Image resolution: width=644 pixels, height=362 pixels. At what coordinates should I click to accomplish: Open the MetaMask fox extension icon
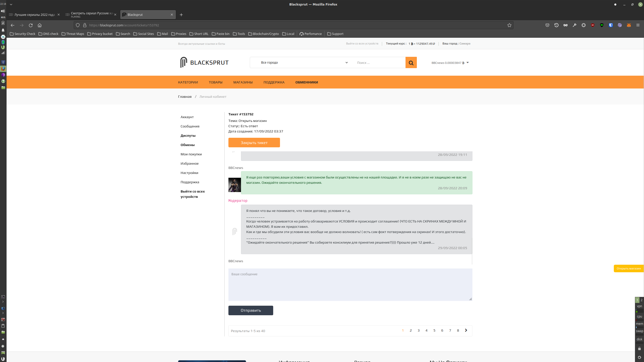point(629,25)
